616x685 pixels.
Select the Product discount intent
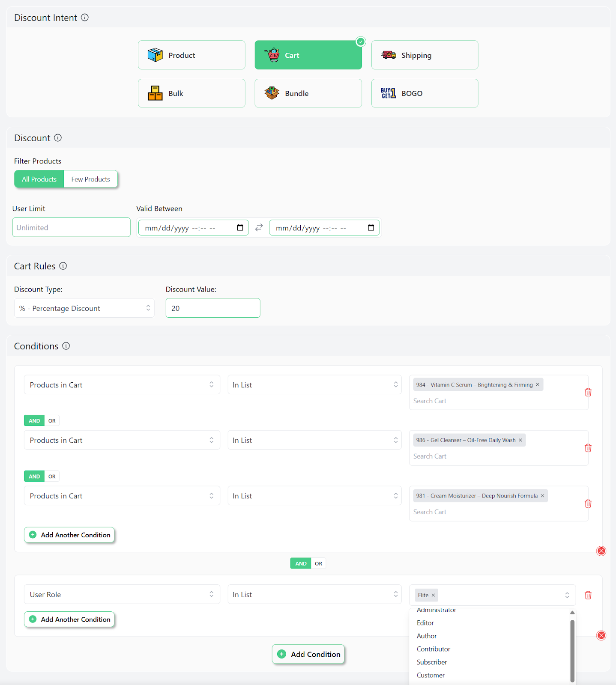pyautogui.click(x=191, y=55)
